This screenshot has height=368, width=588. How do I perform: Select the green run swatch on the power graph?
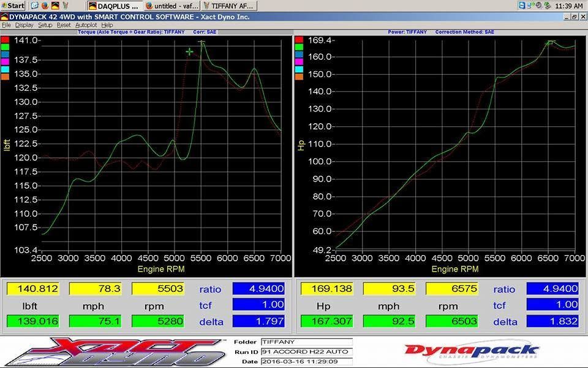tap(299, 47)
